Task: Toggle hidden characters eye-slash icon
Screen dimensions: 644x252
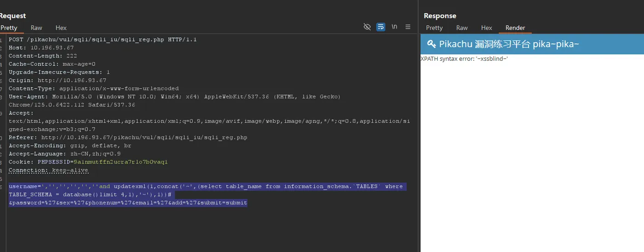Action: pos(367,27)
